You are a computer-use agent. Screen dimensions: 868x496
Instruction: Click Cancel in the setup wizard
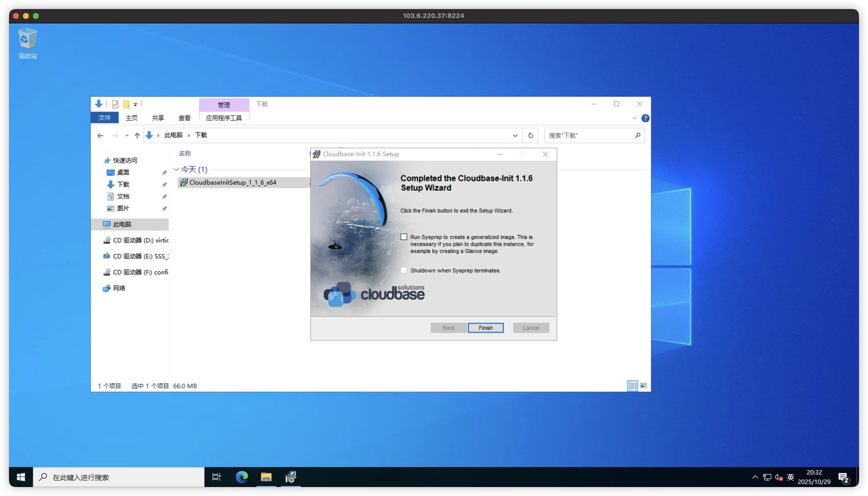[x=531, y=328]
